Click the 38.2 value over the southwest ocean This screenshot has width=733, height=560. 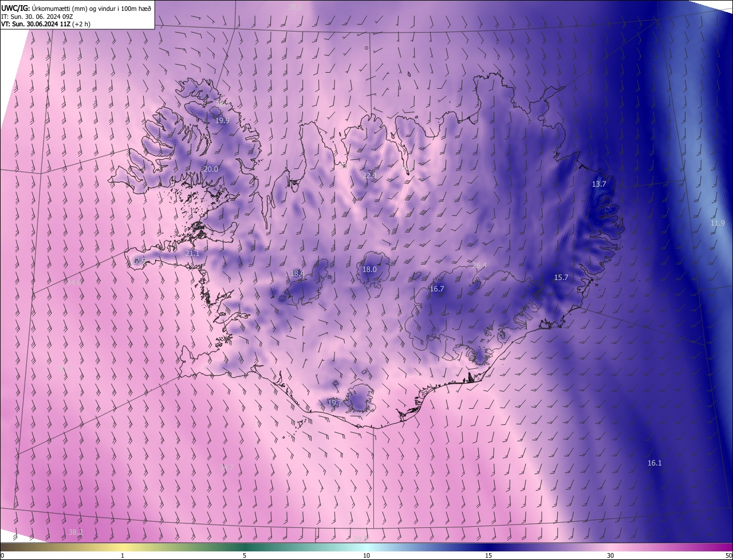tap(76, 533)
